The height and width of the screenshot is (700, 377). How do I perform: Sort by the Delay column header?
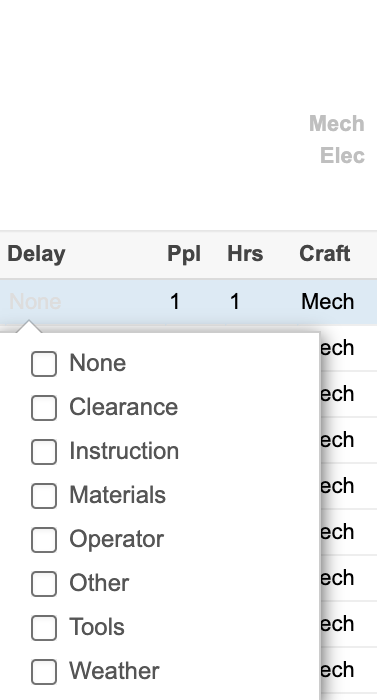pyautogui.click(x=36, y=254)
